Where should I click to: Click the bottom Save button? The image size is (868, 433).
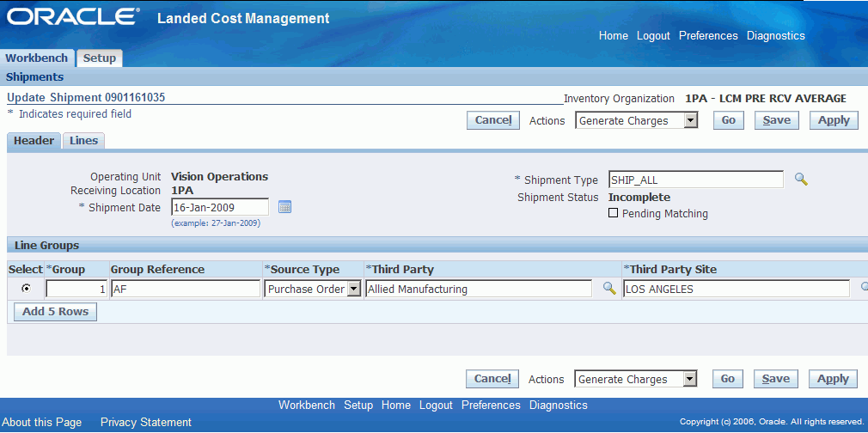[x=775, y=379]
